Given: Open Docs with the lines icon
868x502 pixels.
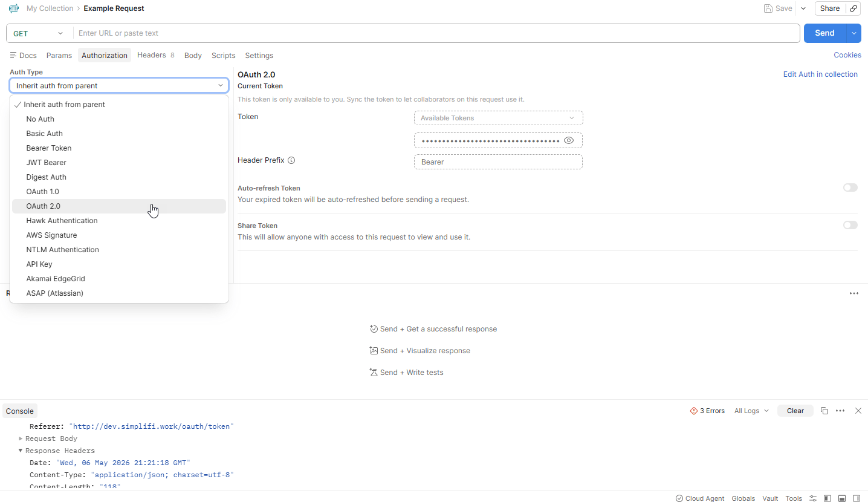Looking at the screenshot, I should (24, 55).
